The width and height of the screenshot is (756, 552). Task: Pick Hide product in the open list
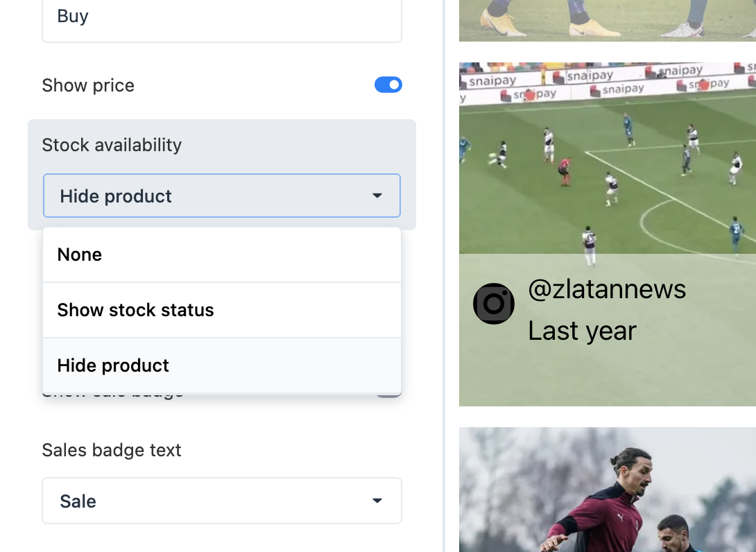(222, 365)
